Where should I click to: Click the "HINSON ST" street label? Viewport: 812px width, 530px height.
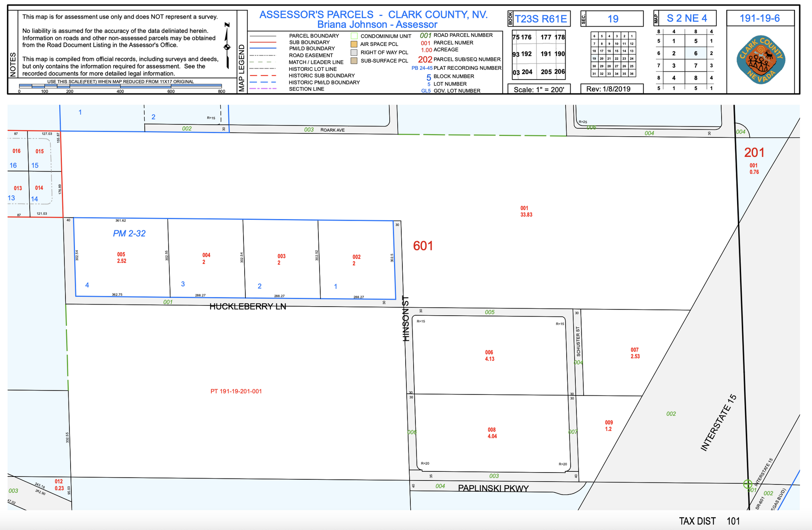(x=406, y=318)
